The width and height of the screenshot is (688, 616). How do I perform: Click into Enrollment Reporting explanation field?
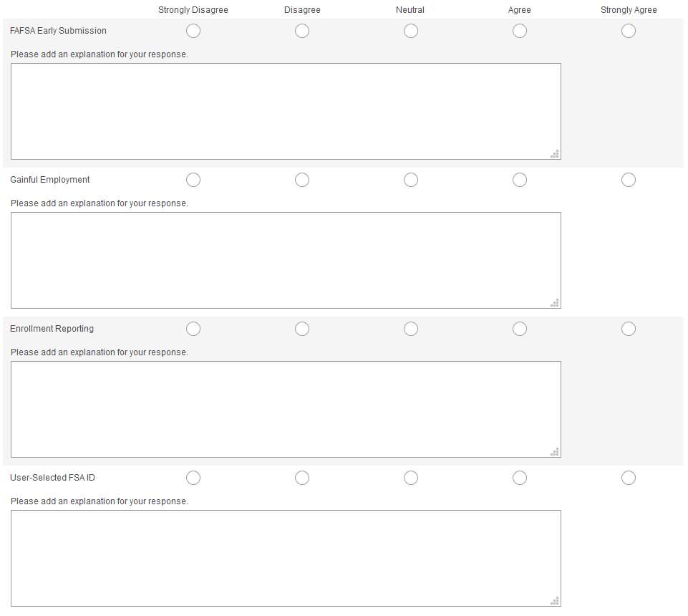(x=286, y=409)
